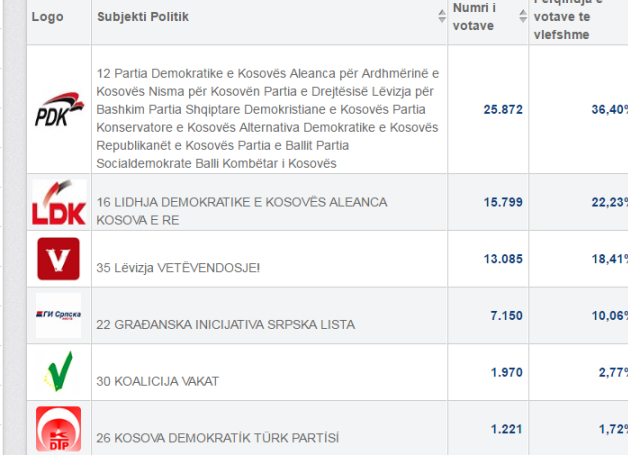Click the PDK party logo
Image resolution: width=628 pixels, height=455 pixels.
pyautogui.click(x=59, y=109)
